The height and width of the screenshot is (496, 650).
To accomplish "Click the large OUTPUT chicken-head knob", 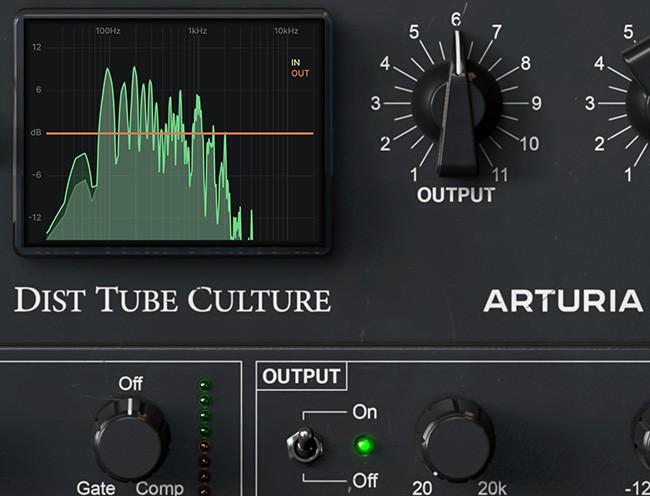I will (457, 104).
